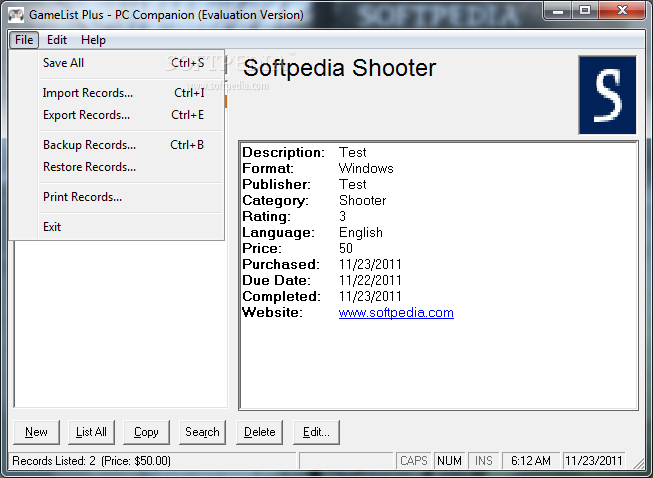Maximize the GameList Plus window
This screenshot has width=653, height=478.
coord(585,11)
